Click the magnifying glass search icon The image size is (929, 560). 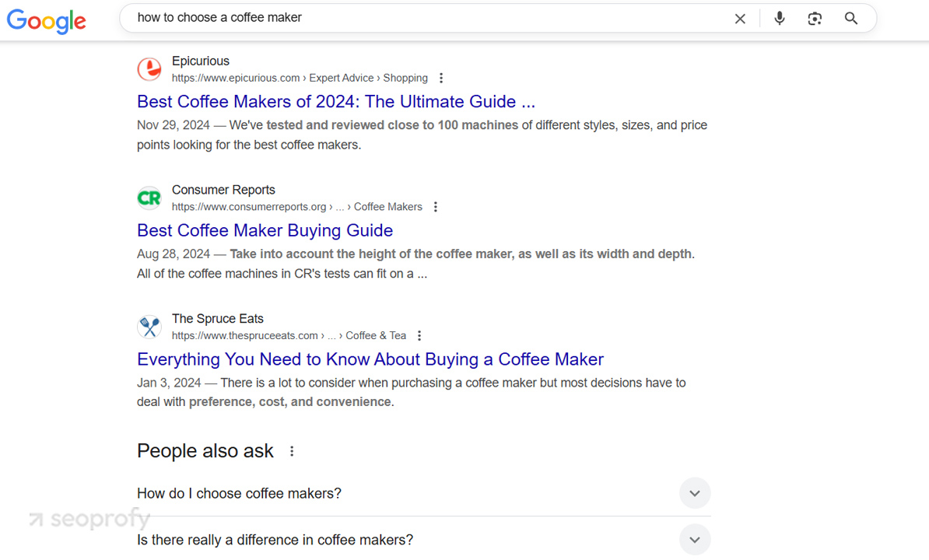850,19
